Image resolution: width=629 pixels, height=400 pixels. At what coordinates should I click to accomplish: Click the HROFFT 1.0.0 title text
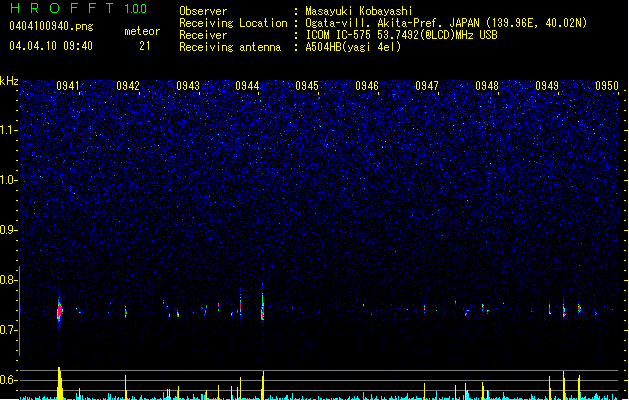coord(79,8)
